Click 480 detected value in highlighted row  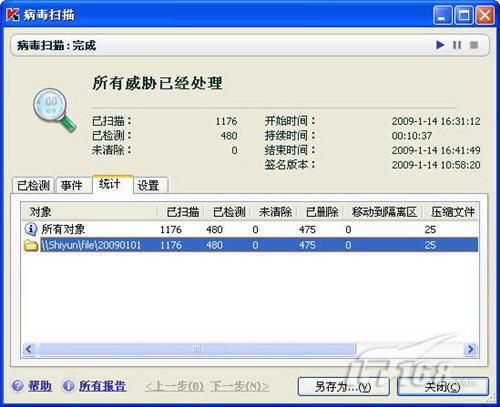(x=214, y=245)
